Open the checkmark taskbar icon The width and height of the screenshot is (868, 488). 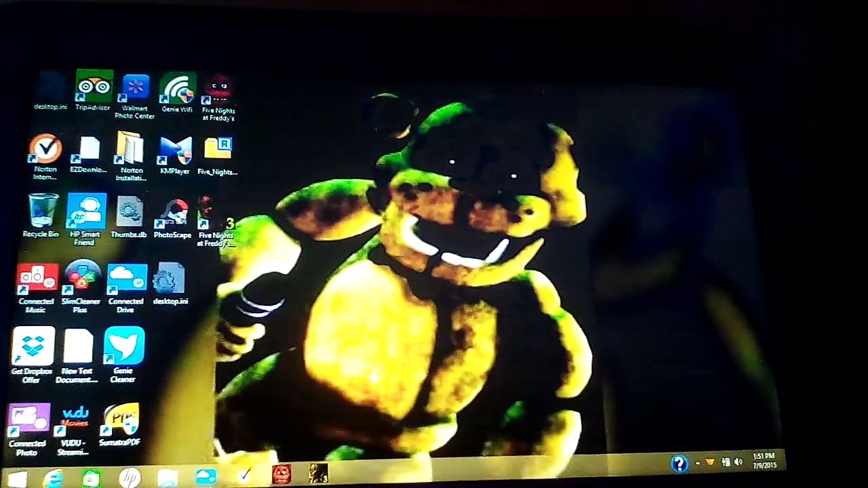pos(244,475)
